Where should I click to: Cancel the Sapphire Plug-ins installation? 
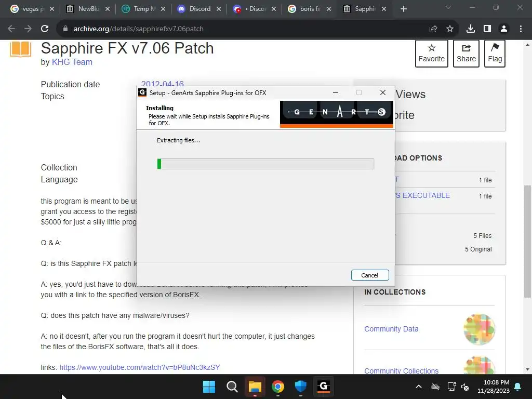[x=370, y=275]
